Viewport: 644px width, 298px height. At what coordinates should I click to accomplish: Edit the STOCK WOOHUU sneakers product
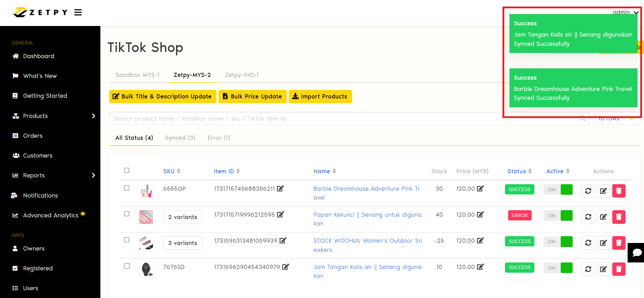tap(603, 243)
